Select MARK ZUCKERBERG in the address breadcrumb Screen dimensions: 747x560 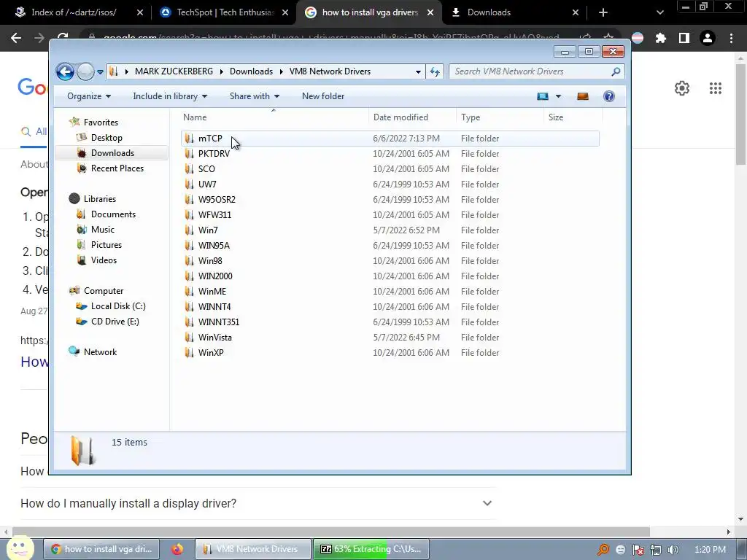(x=174, y=71)
